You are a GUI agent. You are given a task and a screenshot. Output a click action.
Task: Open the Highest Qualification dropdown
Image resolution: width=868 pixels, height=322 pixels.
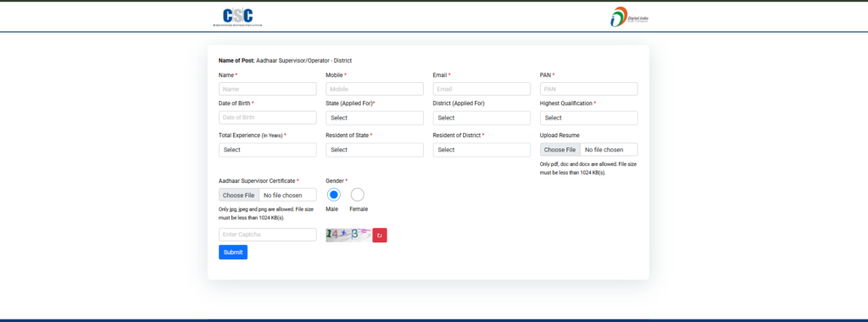588,118
